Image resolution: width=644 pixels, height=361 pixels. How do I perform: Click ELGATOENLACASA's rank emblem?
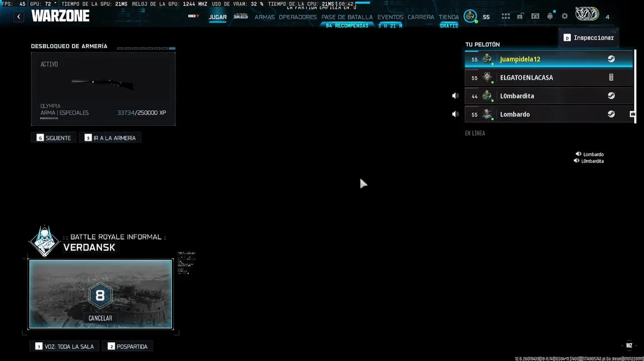pyautogui.click(x=487, y=78)
